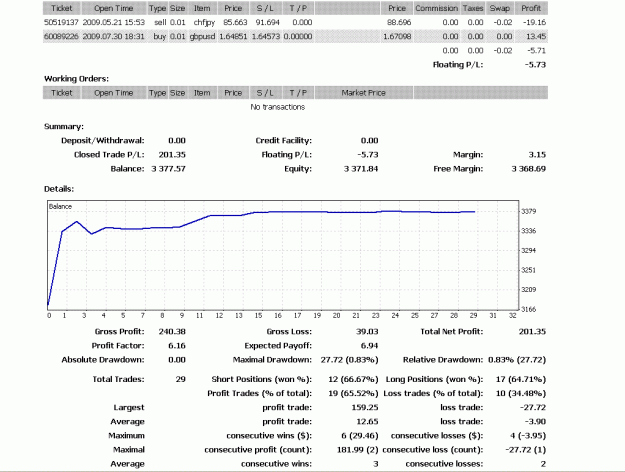
Task: Click Gross Profit value 240.38
Action: [x=172, y=332]
